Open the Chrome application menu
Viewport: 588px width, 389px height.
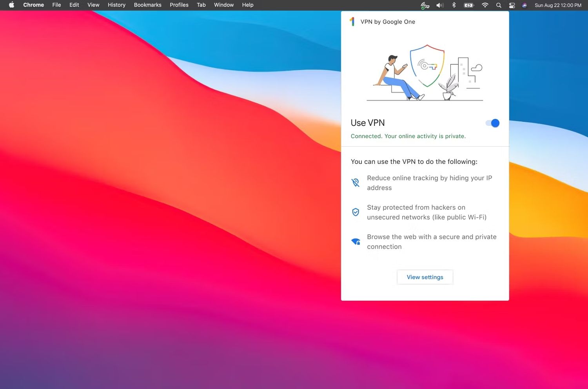coord(33,5)
